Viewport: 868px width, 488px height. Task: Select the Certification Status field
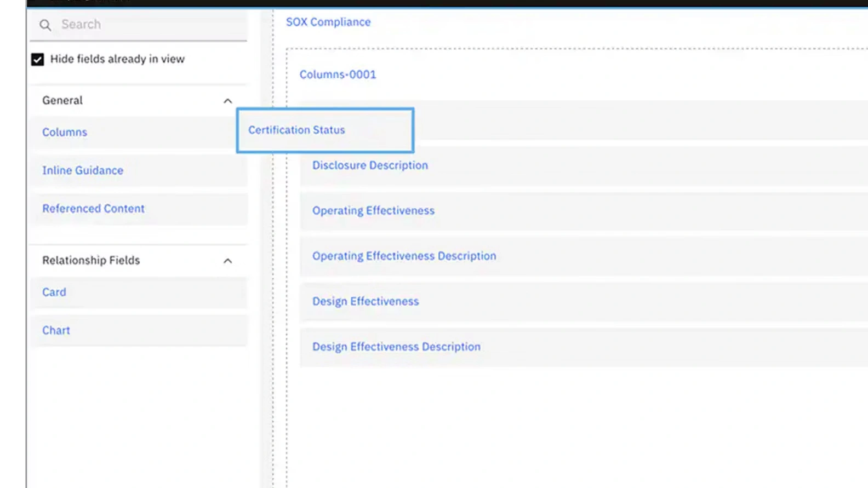[x=296, y=130]
